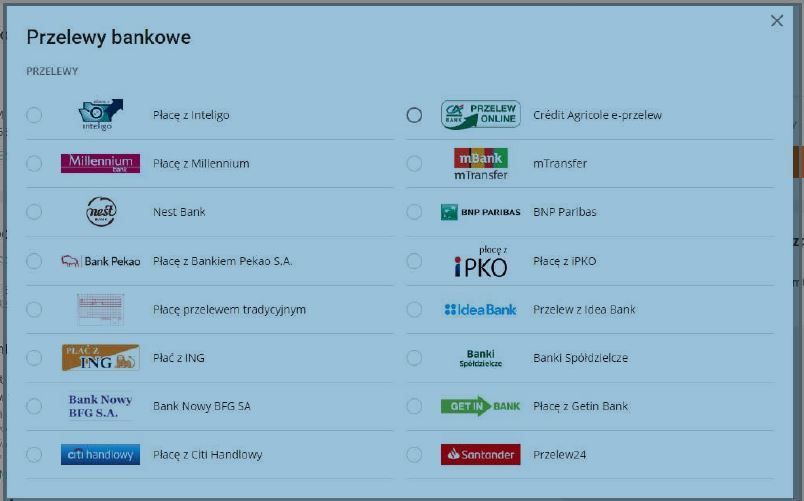Image resolution: width=804 pixels, height=501 pixels.
Task: Click the traditional transfer form thumbnail
Action: point(100,310)
